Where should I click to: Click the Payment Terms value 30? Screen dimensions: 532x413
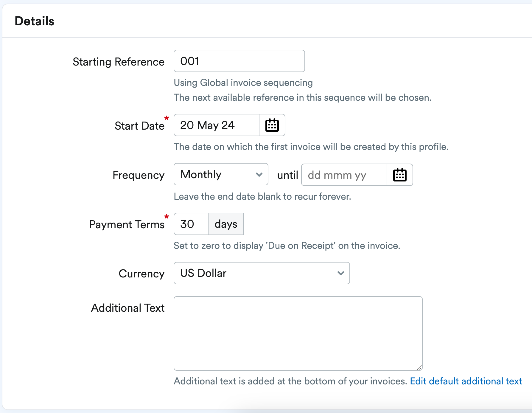(190, 224)
